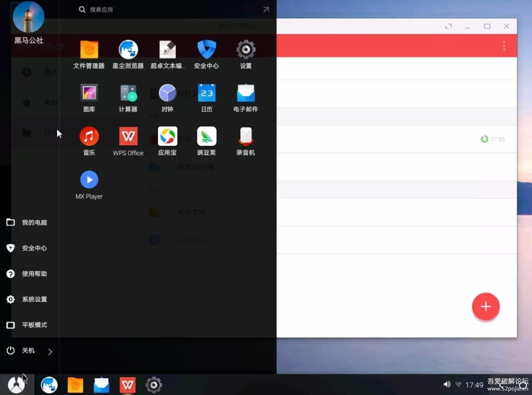Click the 17:49 clock in the taskbar
The image size is (532, 395).
click(474, 385)
